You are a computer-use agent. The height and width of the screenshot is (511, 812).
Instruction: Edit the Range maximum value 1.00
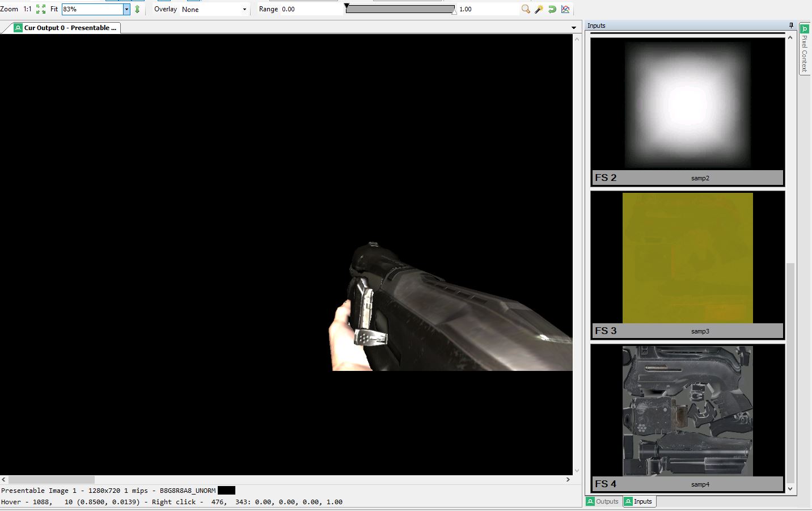[x=488, y=9]
